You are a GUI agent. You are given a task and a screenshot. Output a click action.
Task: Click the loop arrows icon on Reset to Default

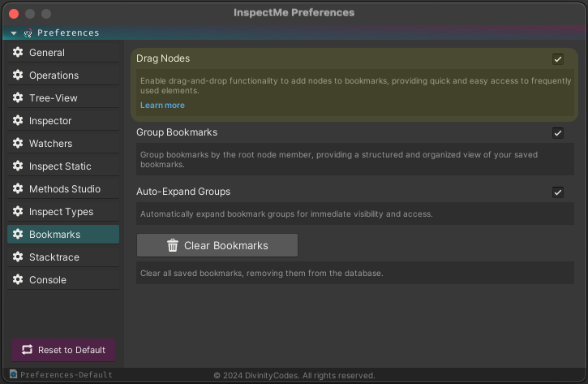point(27,349)
